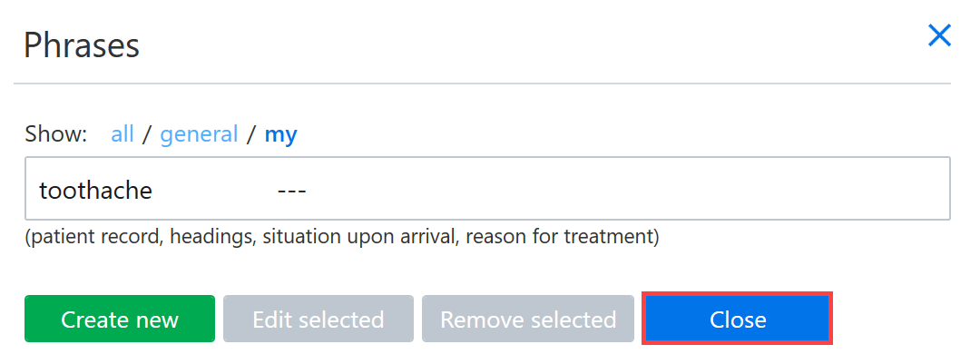
Task: Click the patient record category description text
Action: click(x=342, y=238)
